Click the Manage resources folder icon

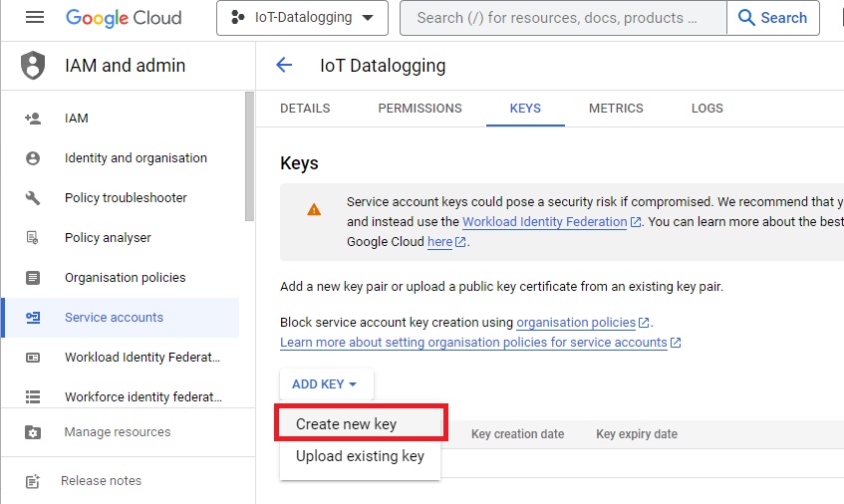click(33, 432)
